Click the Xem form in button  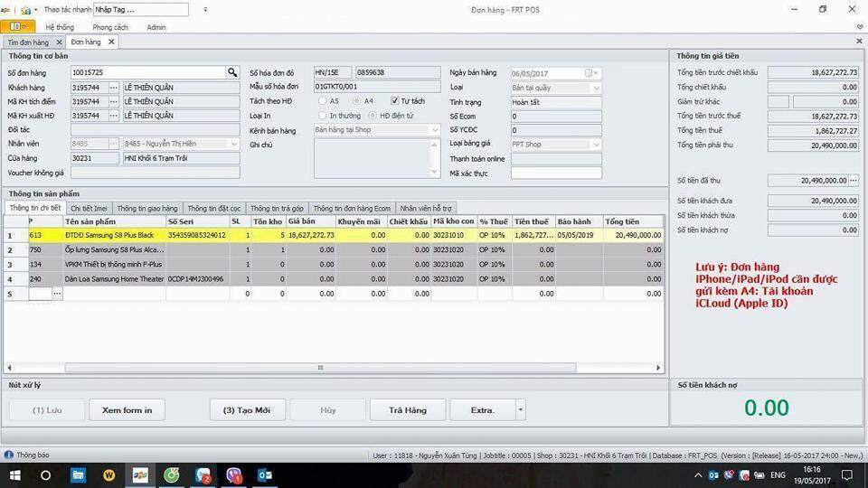(x=127, y=410)
